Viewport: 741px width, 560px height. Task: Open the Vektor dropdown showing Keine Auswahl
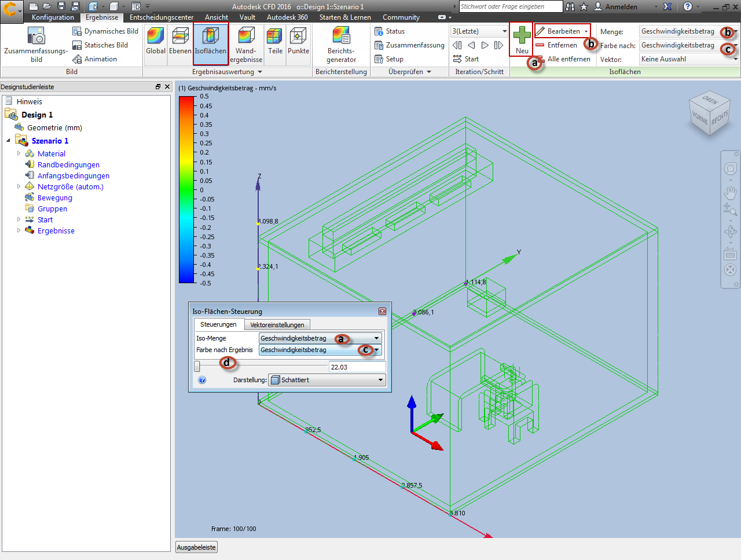689,59
